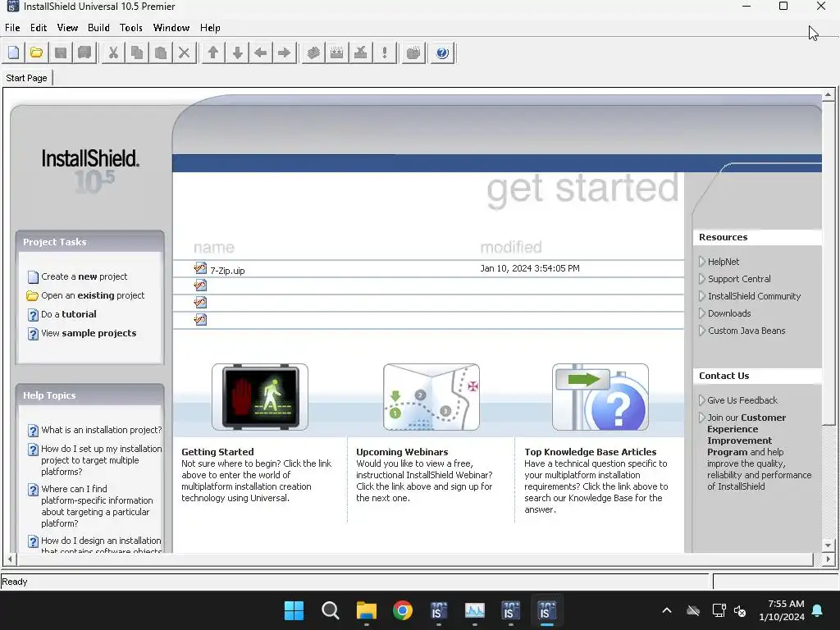Open recent project 7-Zip.uip
The image size is (840, 630).
(227, 271)
